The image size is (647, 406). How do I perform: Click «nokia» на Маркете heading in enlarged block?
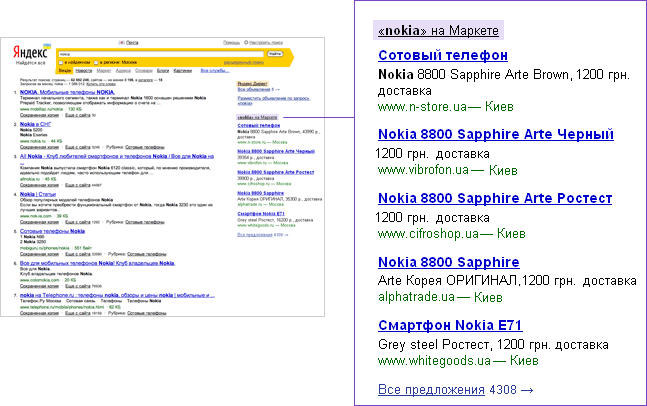(x=438, y=31)
